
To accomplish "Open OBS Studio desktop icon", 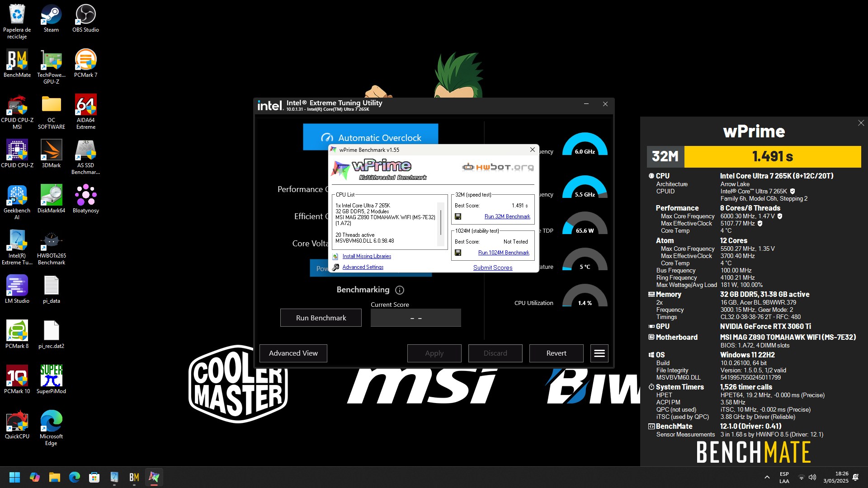I will (85, 19).
